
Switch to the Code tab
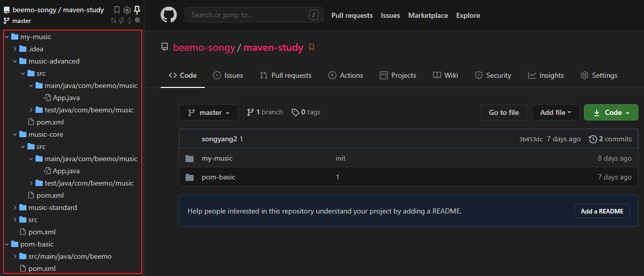(x=182, y=75)
